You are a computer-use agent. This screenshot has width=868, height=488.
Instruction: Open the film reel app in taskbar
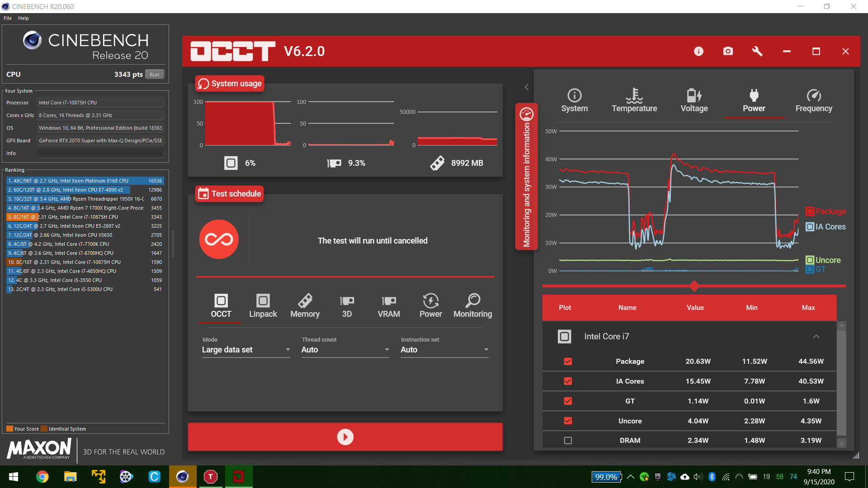pyautogui.click(x=126, y=477)
